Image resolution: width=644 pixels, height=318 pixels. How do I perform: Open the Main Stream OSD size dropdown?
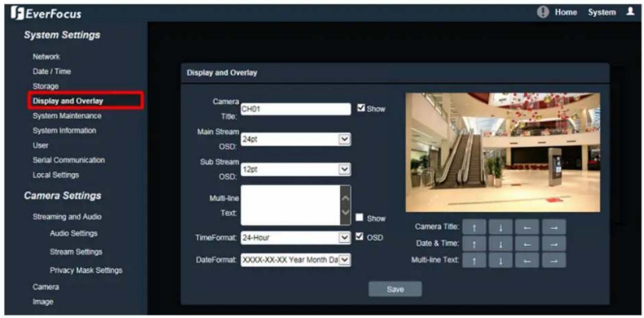(296, 139)
